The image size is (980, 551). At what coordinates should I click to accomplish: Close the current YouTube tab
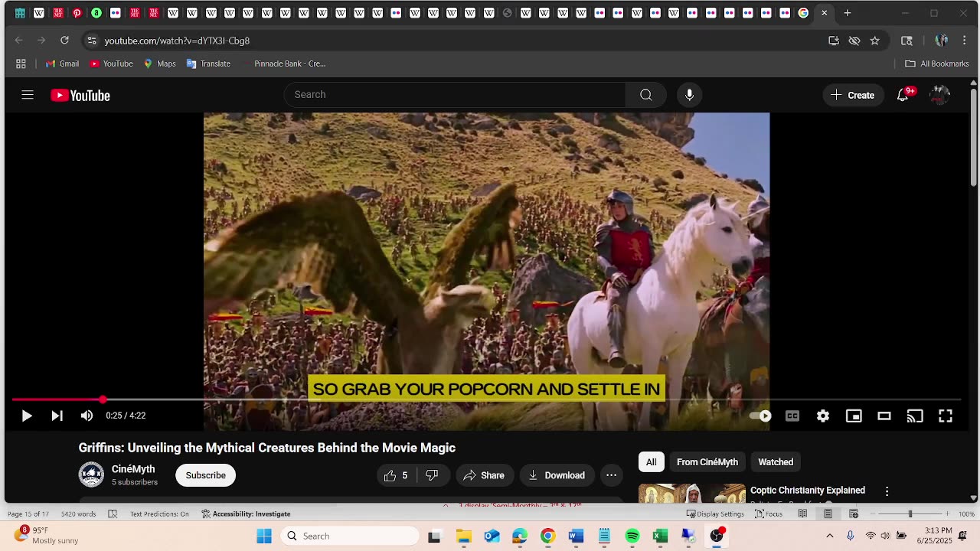825,13
